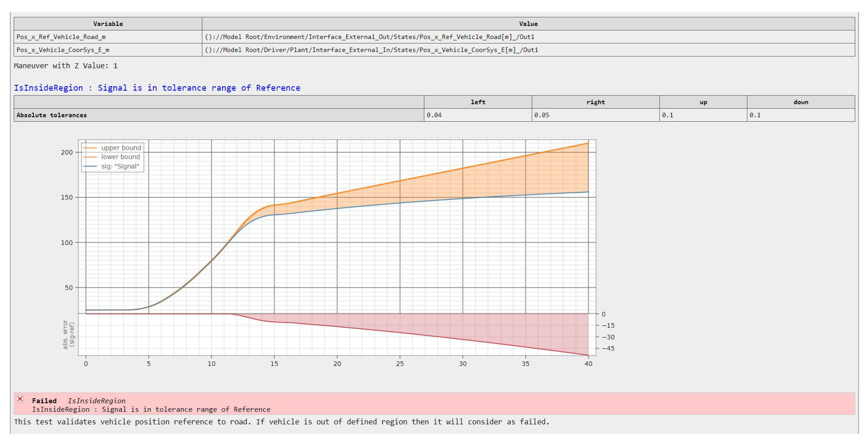This screenshot has height=445, width=868.
Task: Click the italic IsInsideRegion text in banner
Action: point(96,401)
